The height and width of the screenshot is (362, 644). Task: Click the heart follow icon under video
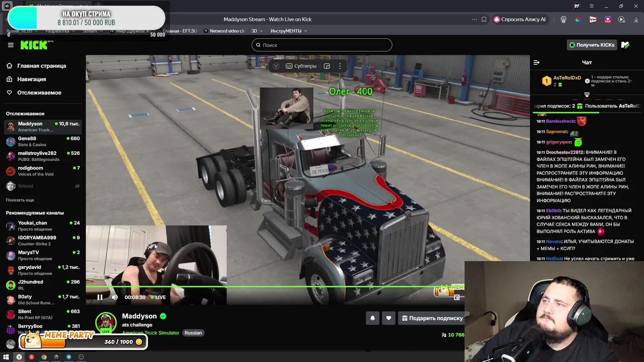[388, 318]
